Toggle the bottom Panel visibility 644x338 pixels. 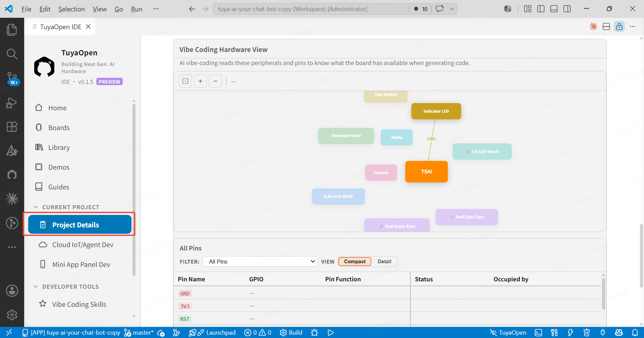(554, 9)
